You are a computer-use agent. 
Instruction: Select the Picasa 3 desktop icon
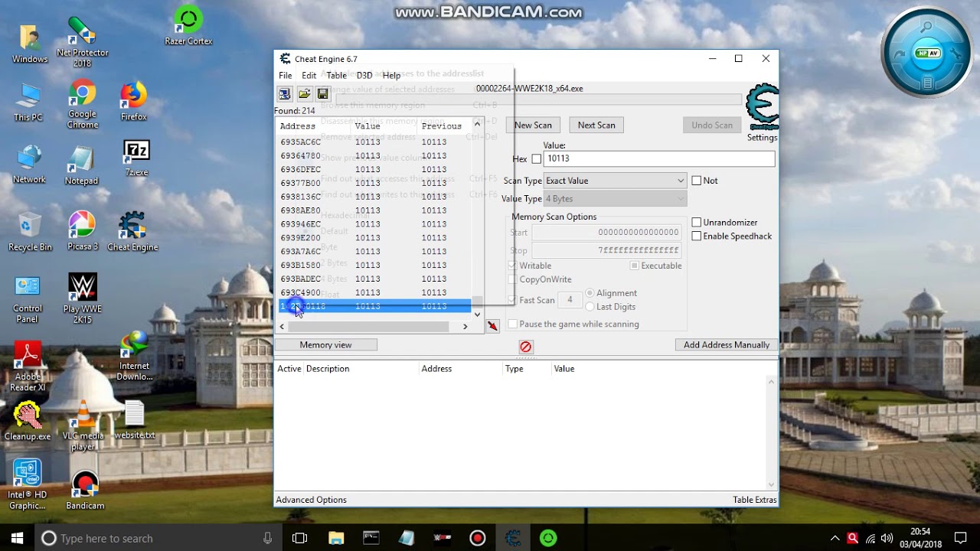click(82, 231)
